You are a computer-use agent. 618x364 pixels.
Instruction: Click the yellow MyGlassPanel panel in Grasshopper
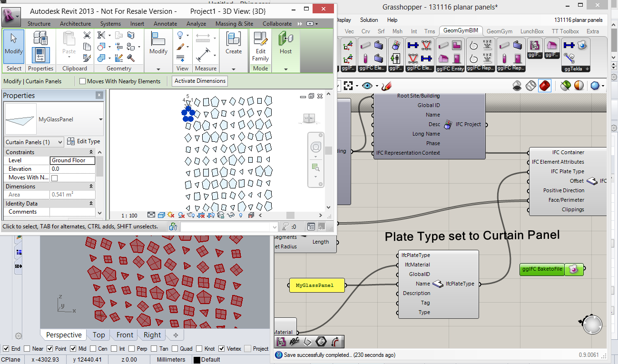(x=316, y=285)
